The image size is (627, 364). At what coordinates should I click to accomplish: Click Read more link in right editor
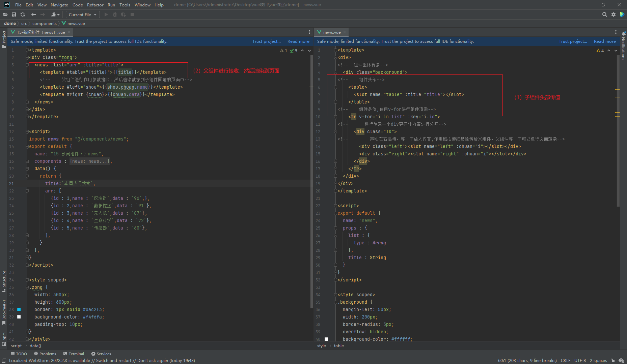pyautogui.click(x=604, y=41)
